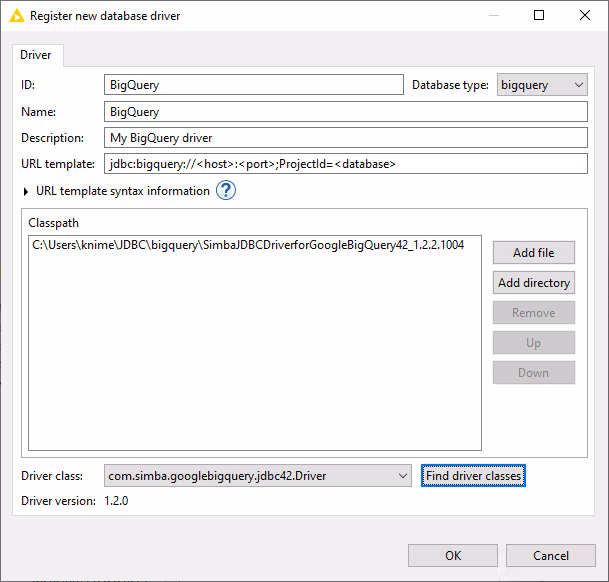Viewport: 609px width, 582px height.
Task: Click the Down button
Action: [534, 373]
